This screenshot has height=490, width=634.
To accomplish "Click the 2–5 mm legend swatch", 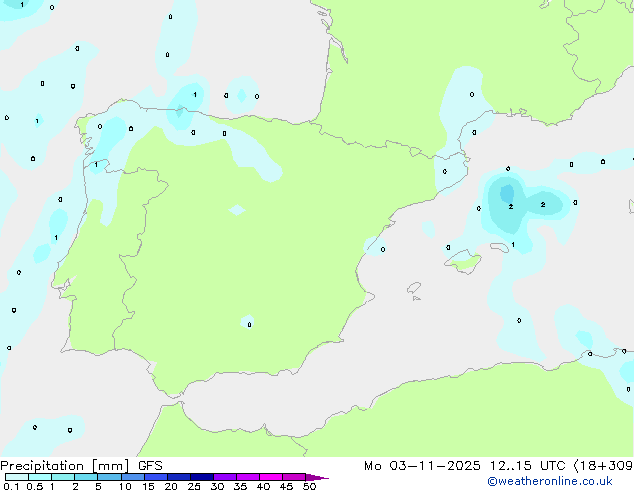I will pyautogui.click(x=87, y=477).
